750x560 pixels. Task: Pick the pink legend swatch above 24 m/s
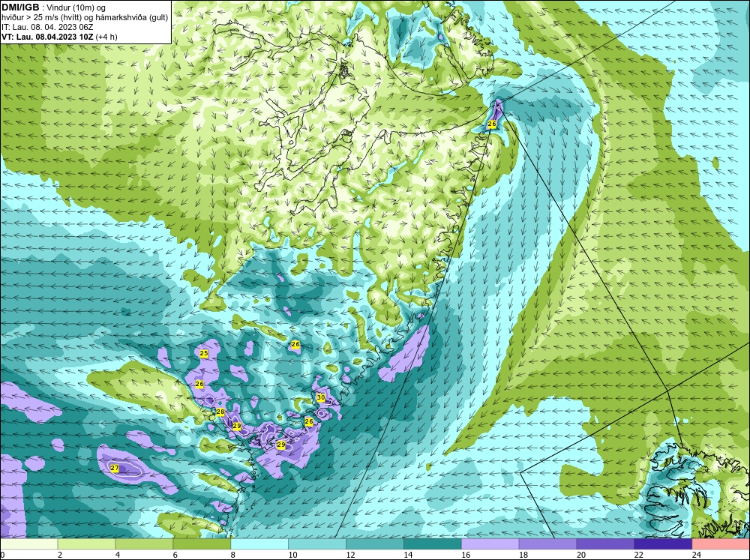click(721, 544)
